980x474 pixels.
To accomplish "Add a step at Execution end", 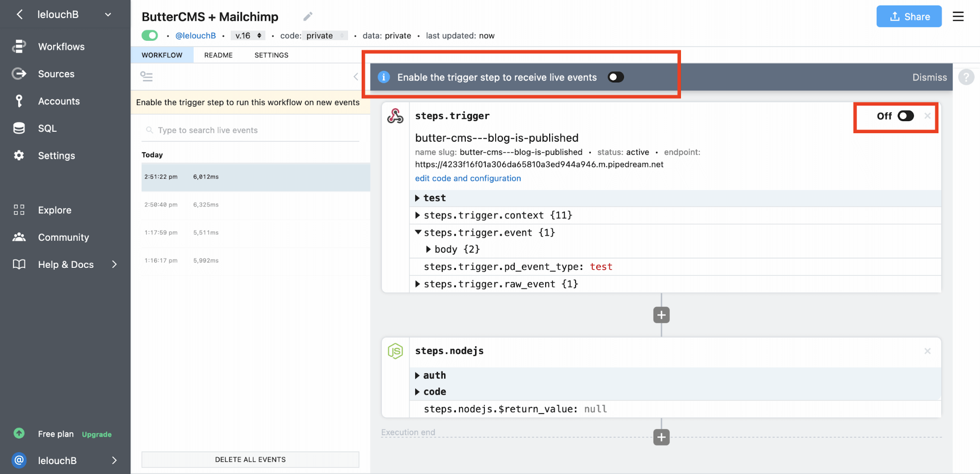I will coord(661,437).
